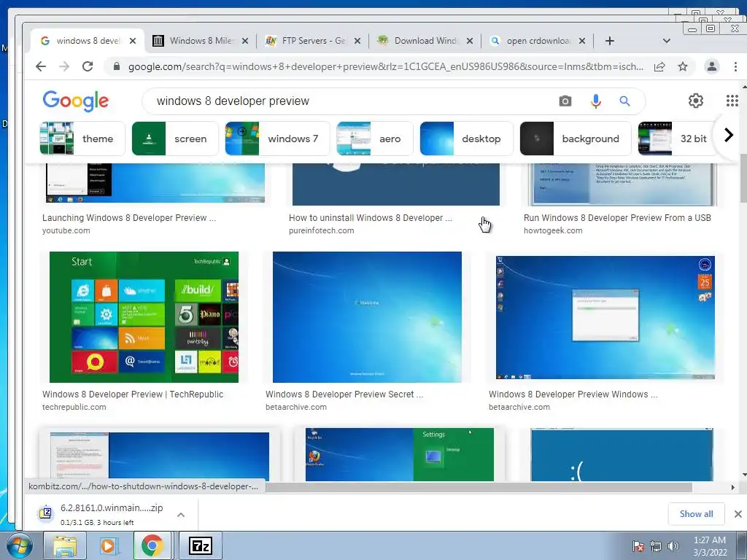
Task: Go back with the browser back arrow
Action: [41, 66]
